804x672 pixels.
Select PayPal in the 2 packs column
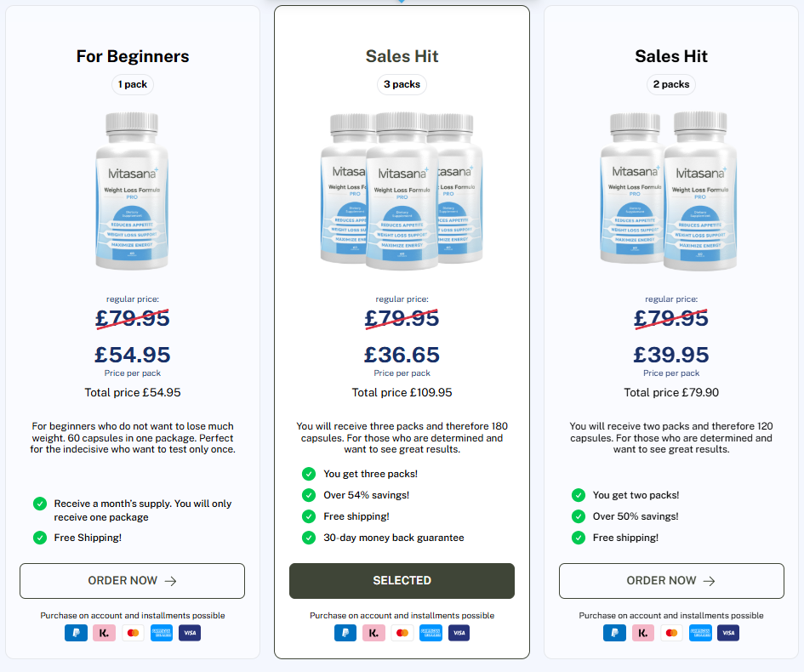coord(614,633)
